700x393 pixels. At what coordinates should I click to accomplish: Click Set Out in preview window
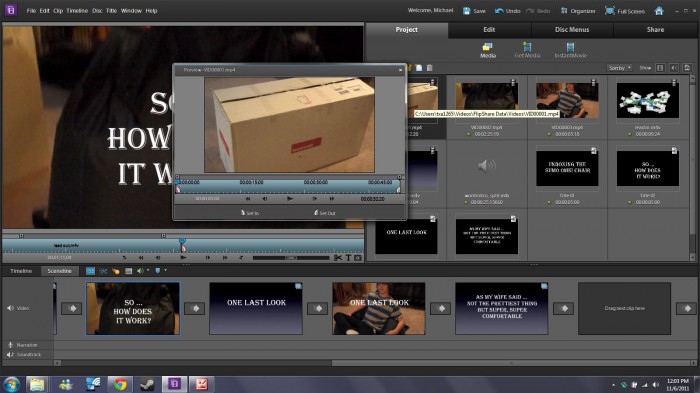click(x=325, y=213)
